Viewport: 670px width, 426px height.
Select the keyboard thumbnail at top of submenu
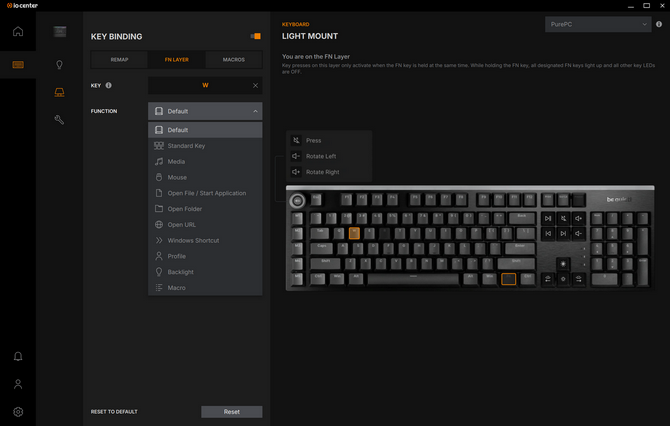tap(59, 31)
